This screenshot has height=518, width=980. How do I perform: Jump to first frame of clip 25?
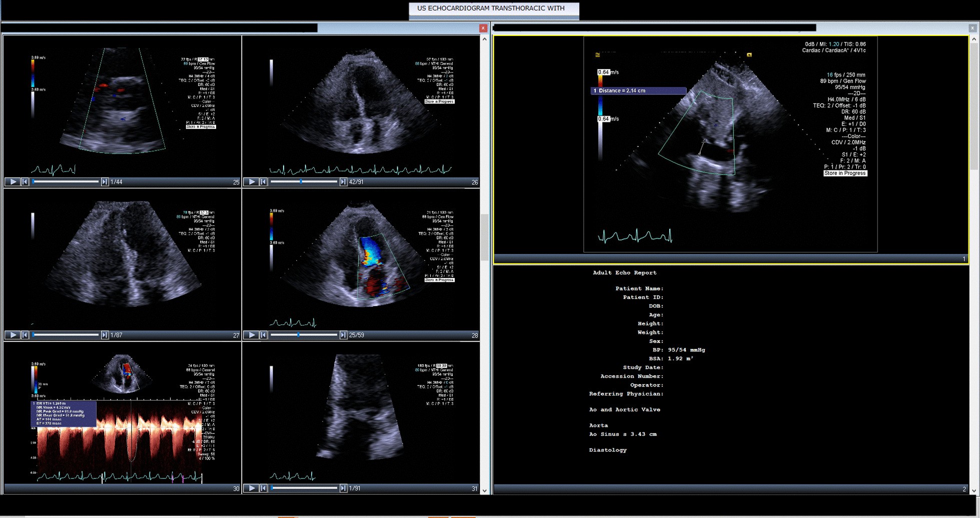point(25,182)
